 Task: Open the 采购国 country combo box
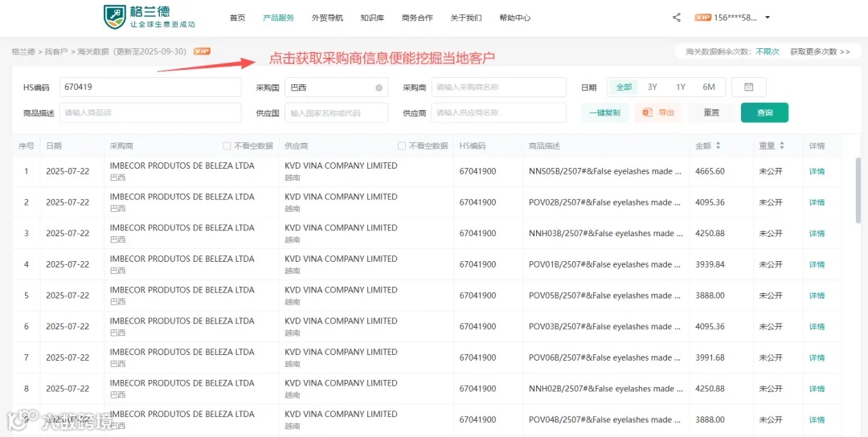(x=336, y=88)
